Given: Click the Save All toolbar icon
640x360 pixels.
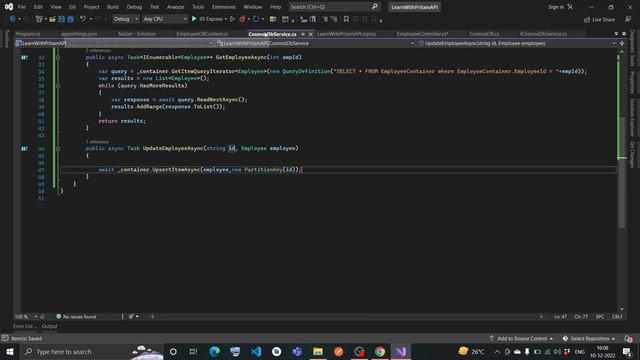Looking at the screenshot, I should 70,19.
